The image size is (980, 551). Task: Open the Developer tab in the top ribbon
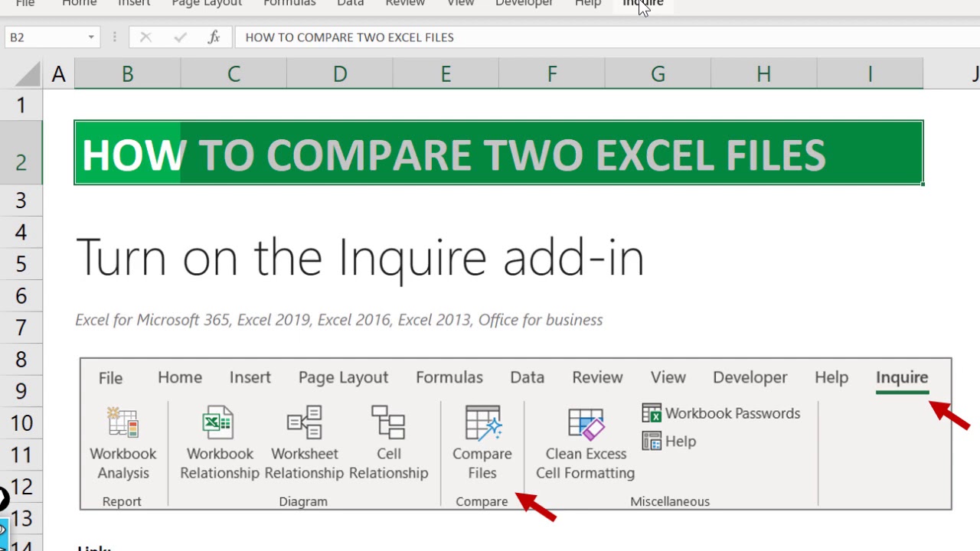pyautogui.click(x=524, y=3)
